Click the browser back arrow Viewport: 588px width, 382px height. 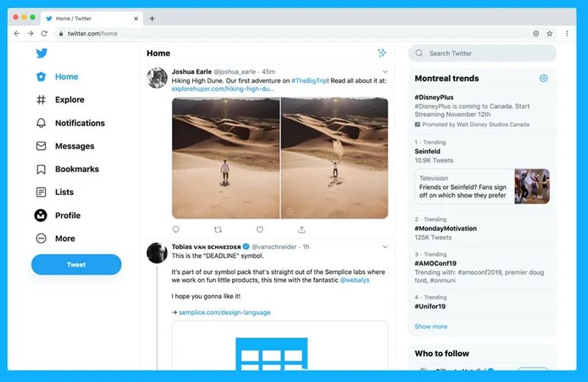[17, 33]
